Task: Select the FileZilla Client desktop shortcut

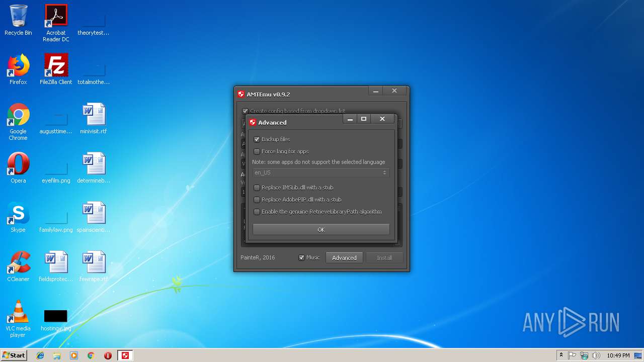Action: tap(56, 69)
